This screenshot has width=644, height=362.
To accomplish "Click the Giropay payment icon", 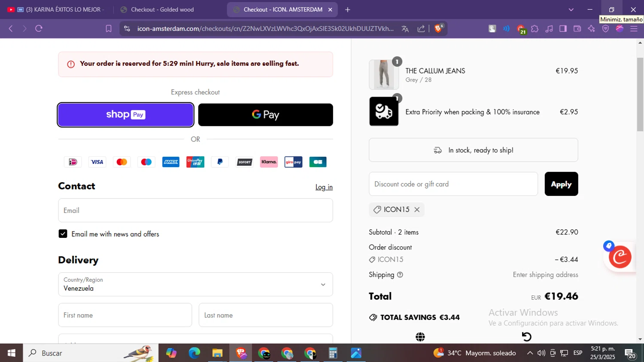I will (293, 162).
